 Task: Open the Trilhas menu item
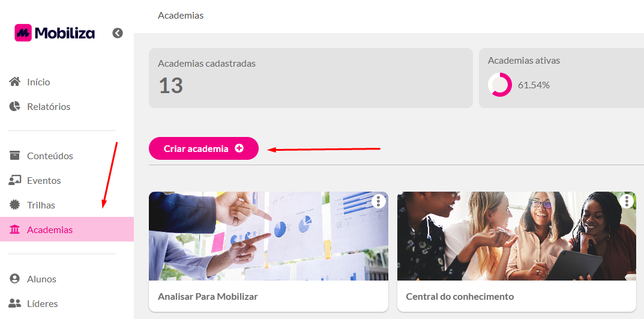click(67, 205)
